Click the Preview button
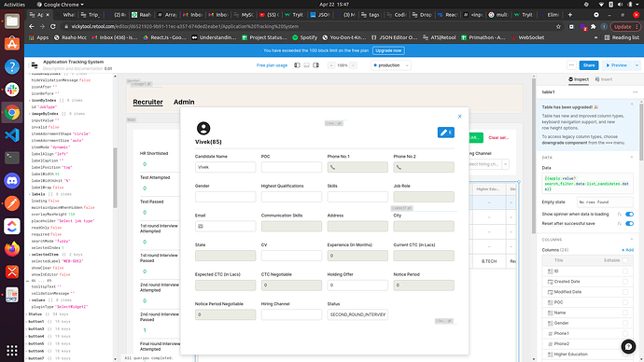Viewport: 644px width, 362px height. [x=617, y=65]
